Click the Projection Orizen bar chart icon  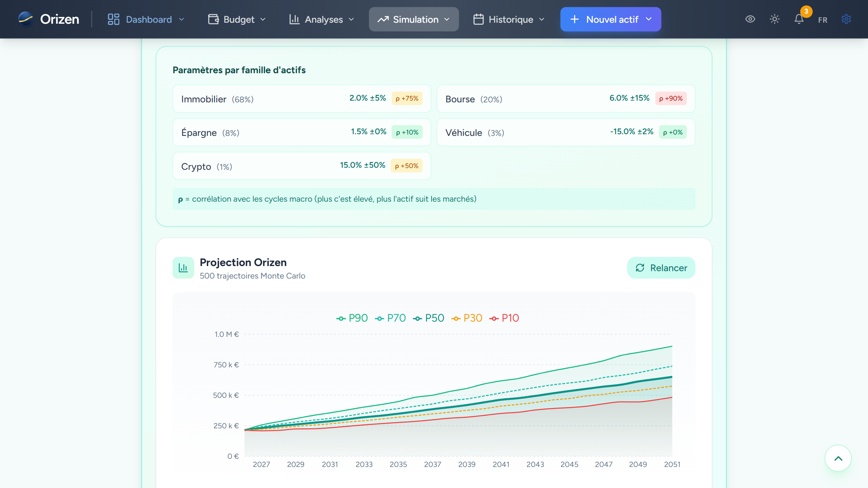(x=183, y=268)
